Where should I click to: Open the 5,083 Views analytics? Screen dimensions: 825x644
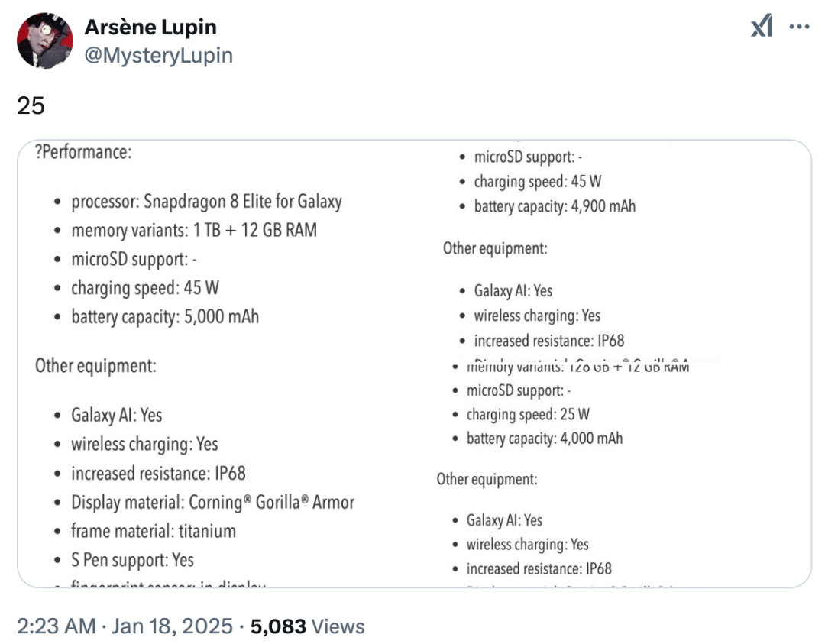[307, 627]
